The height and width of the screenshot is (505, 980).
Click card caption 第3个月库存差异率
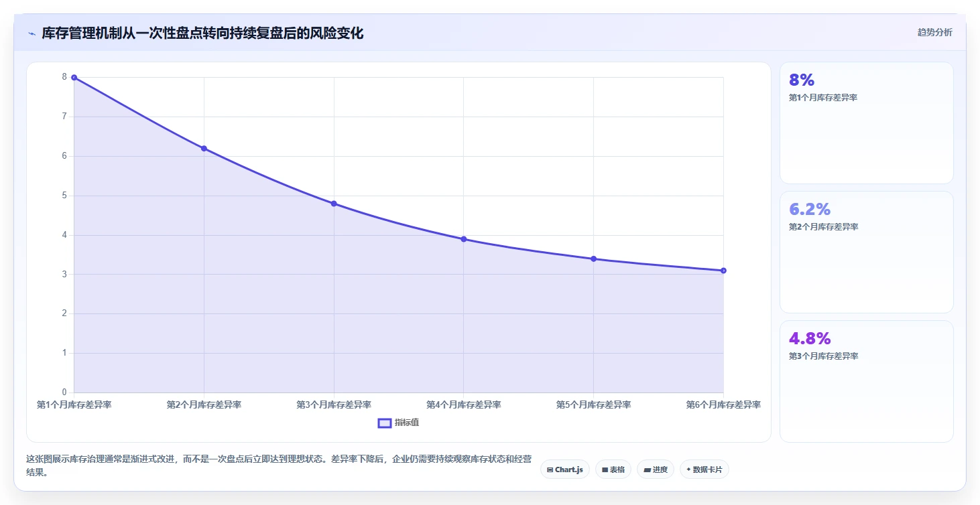click(823, 356)
